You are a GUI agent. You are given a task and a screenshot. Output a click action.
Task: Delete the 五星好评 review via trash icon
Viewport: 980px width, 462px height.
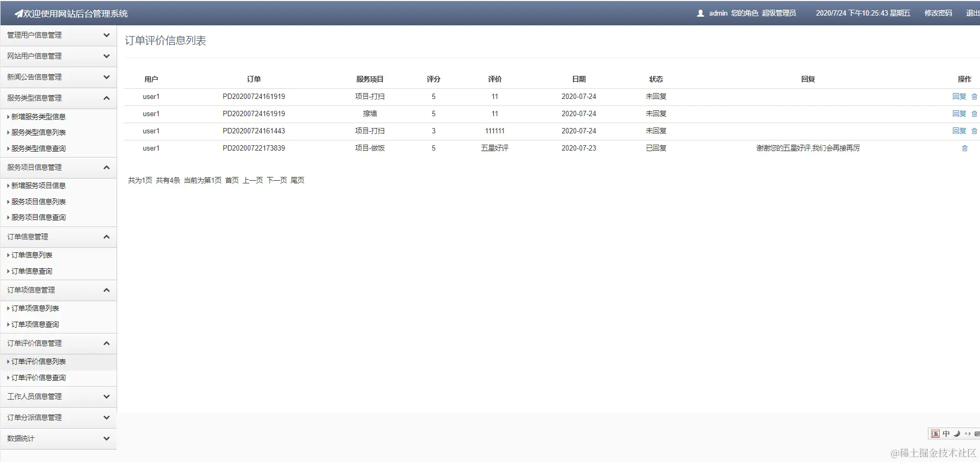pos(964,148)
